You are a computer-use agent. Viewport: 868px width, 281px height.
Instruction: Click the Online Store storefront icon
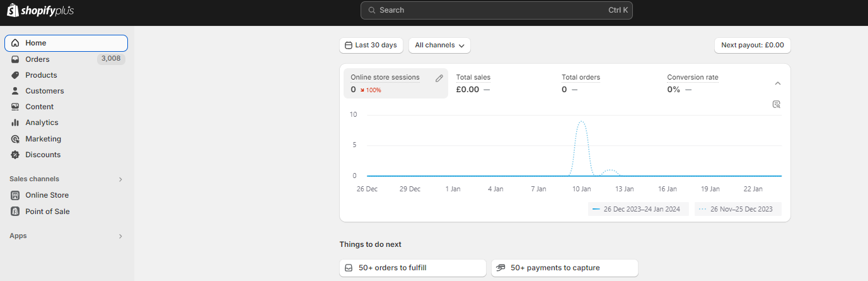tap(15, 195)
